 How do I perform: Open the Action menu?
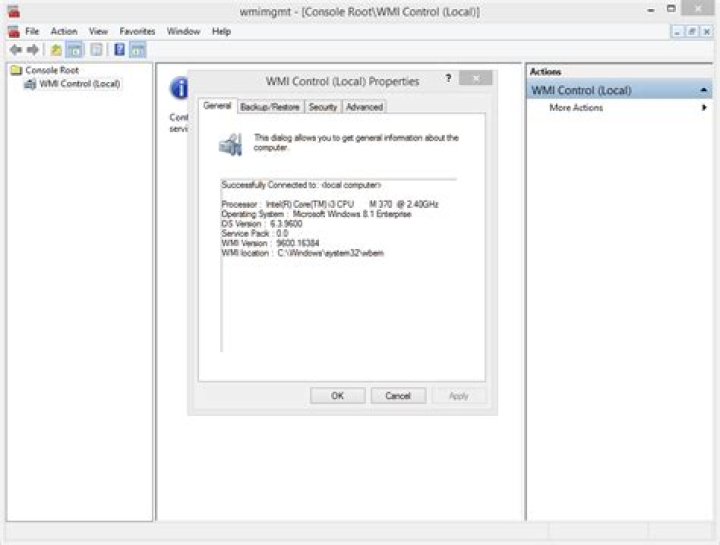(64, 31)
